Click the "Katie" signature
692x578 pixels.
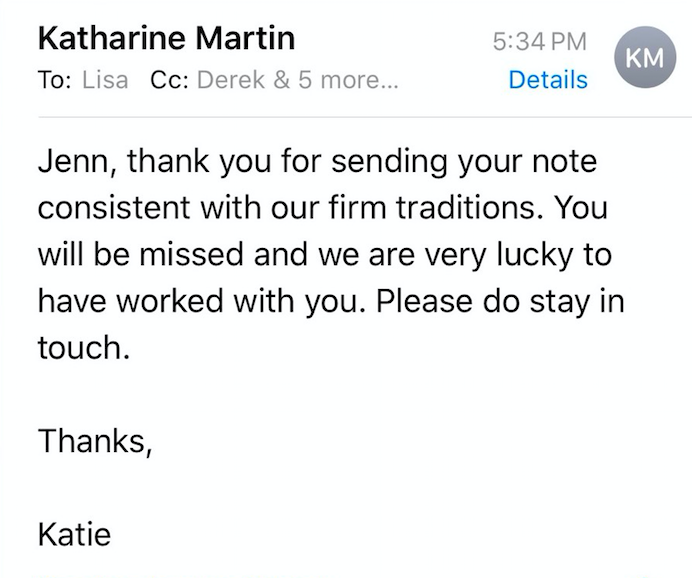point(74,533)
